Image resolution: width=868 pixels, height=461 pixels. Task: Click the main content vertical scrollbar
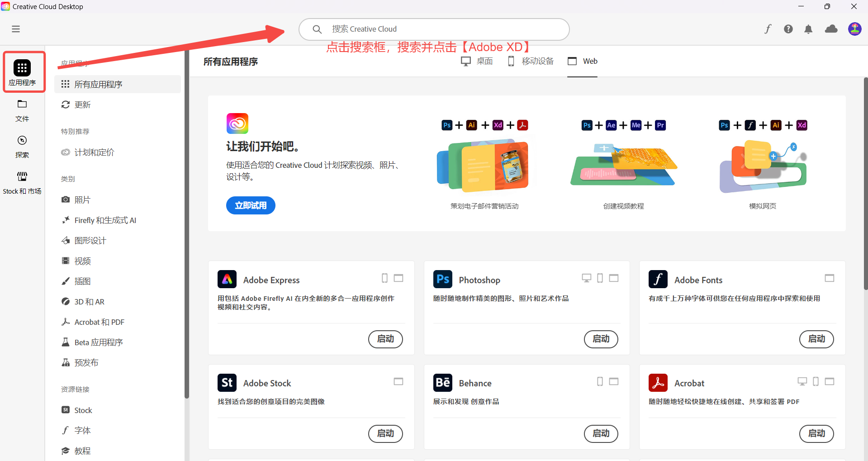click(x=866, y=183)
